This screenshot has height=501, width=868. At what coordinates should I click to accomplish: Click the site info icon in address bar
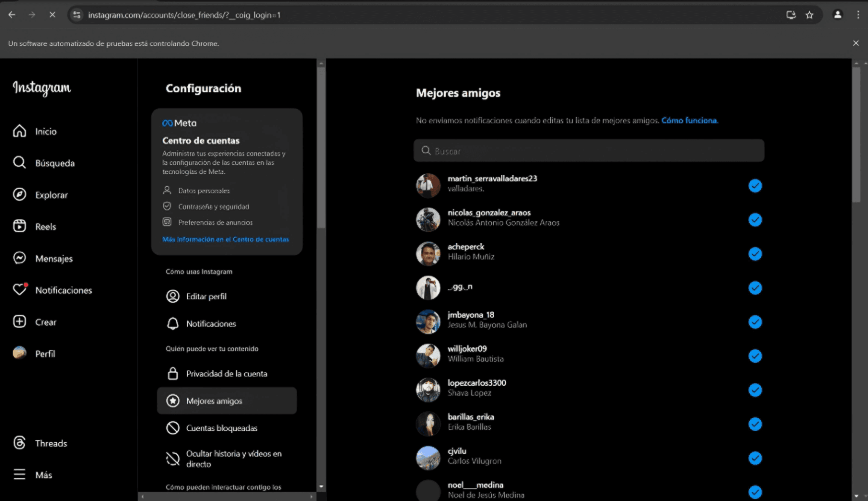point(77,15)
